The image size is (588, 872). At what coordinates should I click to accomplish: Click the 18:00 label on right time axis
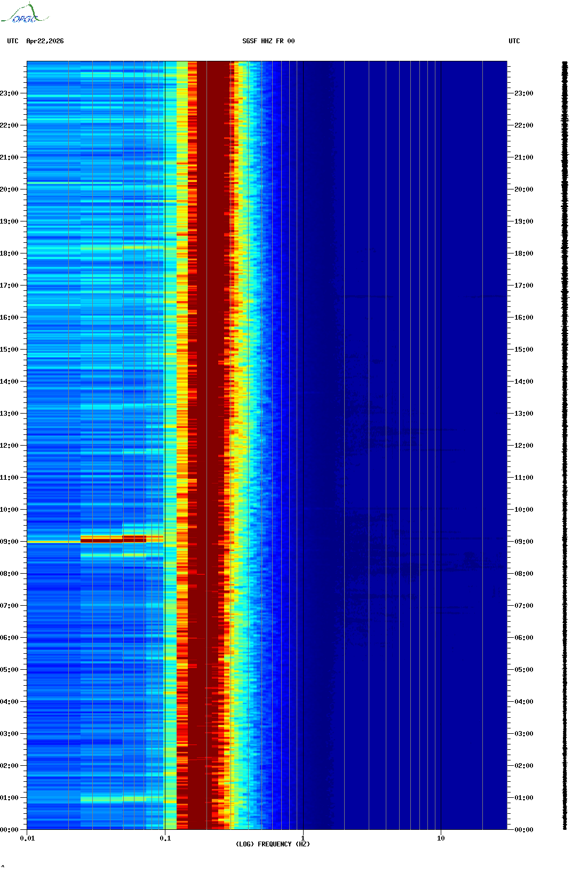[523, 253]
